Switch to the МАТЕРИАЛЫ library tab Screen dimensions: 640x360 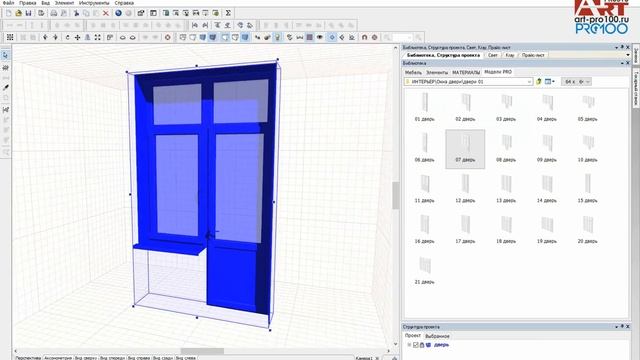pyautogui.click(x=466, y=72)
